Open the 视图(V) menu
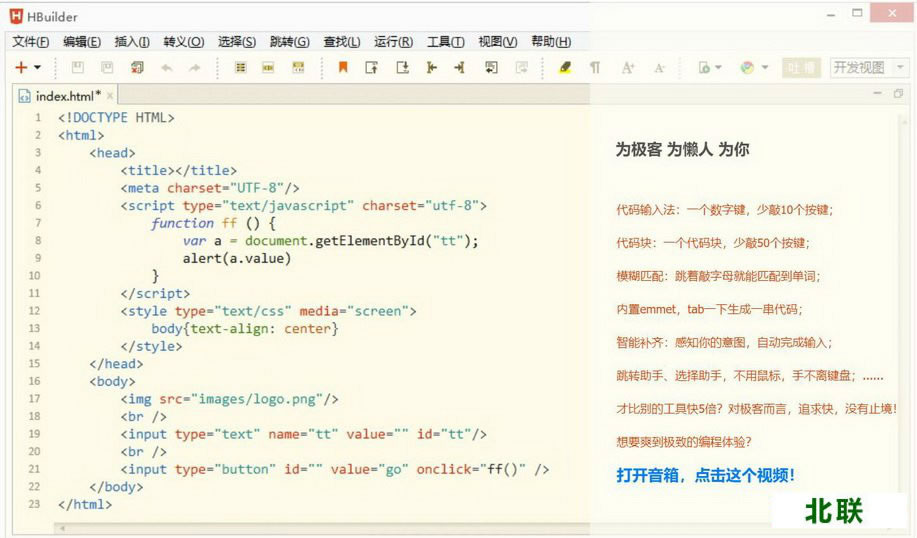Screen dimensions: 917x538 (498, 42)
